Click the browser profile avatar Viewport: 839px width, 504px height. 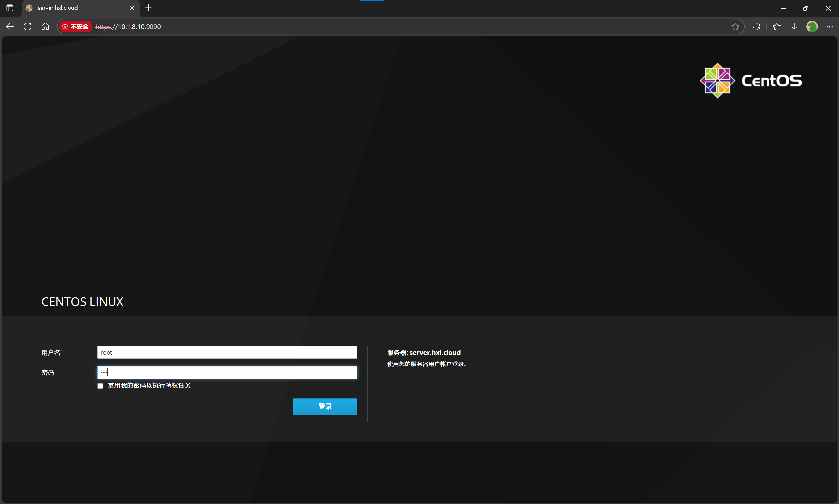812,27
